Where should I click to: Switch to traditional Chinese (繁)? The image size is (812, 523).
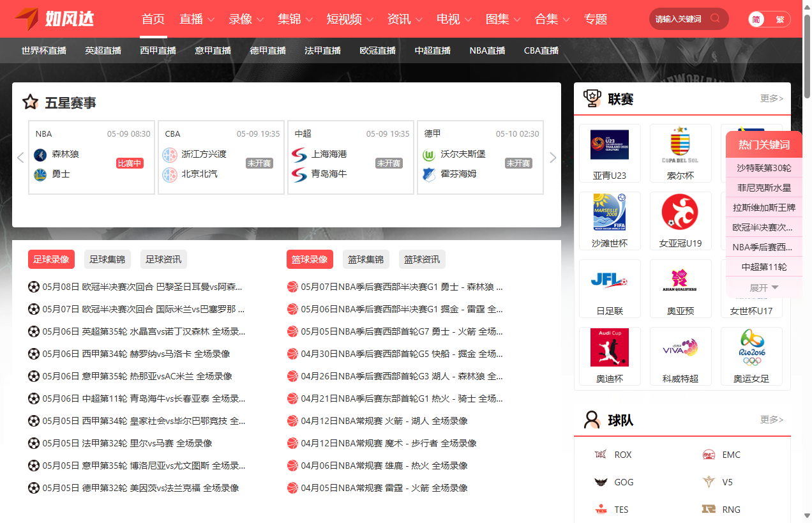tap(780, 19)
